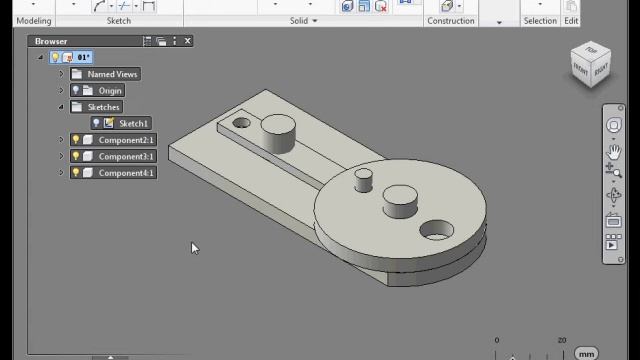Open dropdown arrow beside trim tool

[x=136, y=6]
